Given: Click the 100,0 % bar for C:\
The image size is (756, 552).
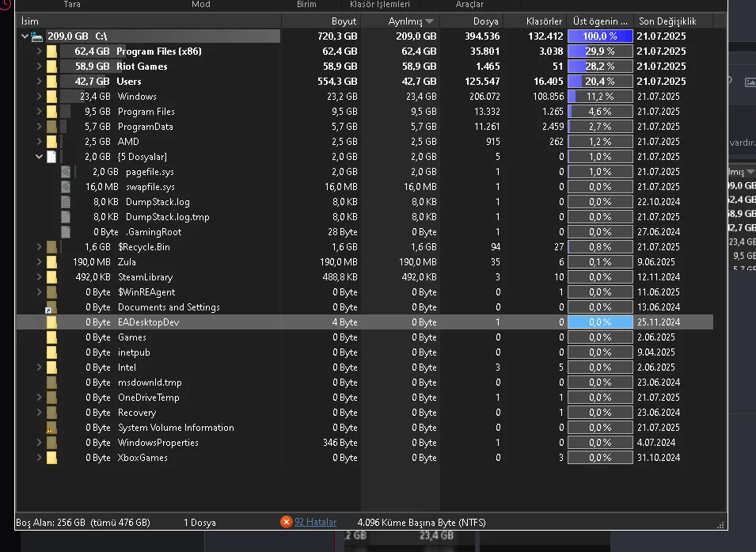Looking at the screenshot, I should pyautogui.click(x=600, y=36).
